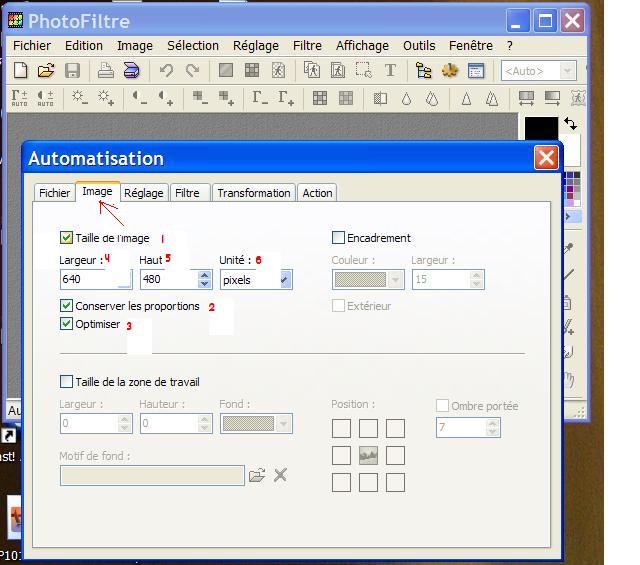Click the Redo arrow icon
Viewport: 640px width, 565px height.
pyautogui.click(x=192, y=70)
